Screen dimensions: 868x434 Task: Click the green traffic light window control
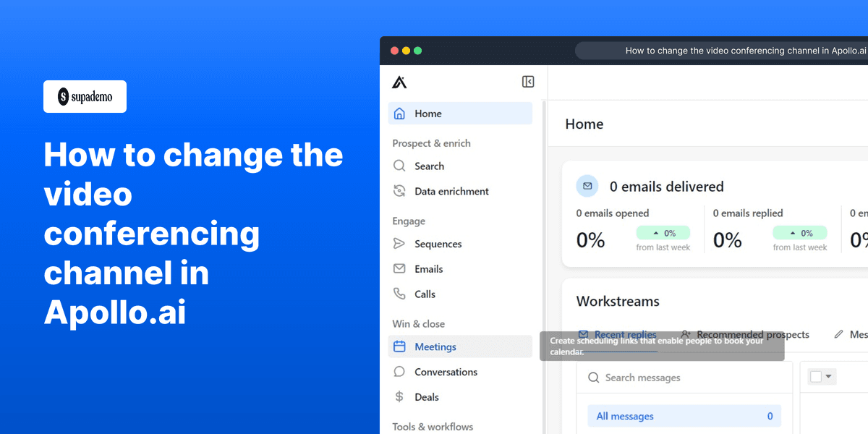tap(417, 51)
